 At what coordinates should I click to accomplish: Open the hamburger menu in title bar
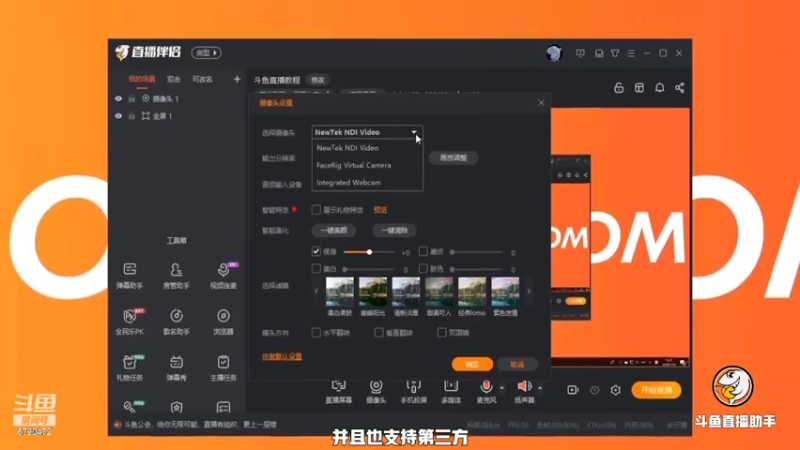[631, 53]
